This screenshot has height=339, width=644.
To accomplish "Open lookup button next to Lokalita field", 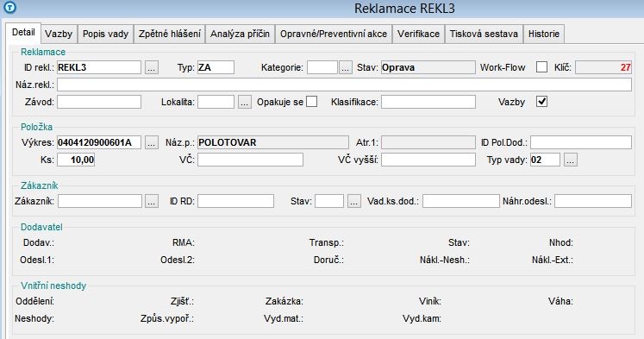I will click(x=244, y=102).
